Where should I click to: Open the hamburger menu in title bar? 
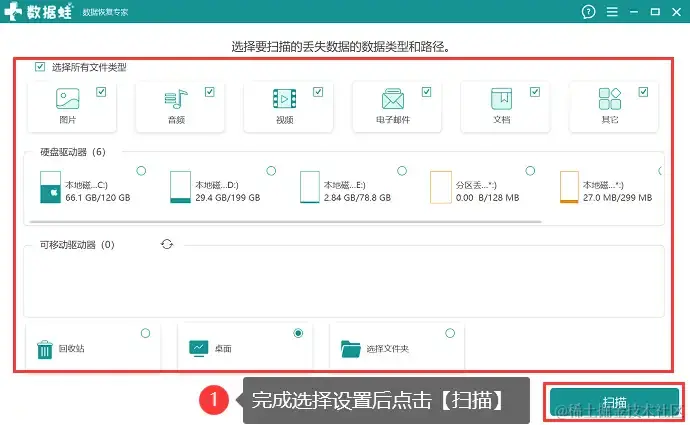click(x=612, y=12)
